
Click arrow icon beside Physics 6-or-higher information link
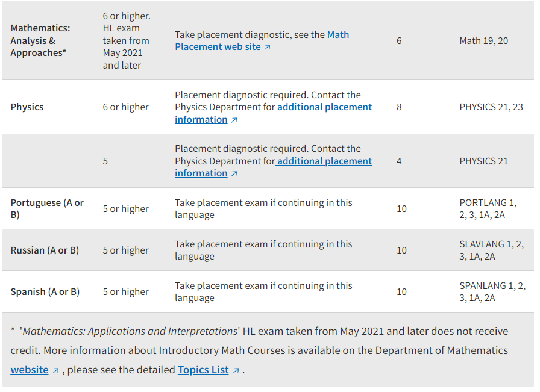click(x=234, y=120)
